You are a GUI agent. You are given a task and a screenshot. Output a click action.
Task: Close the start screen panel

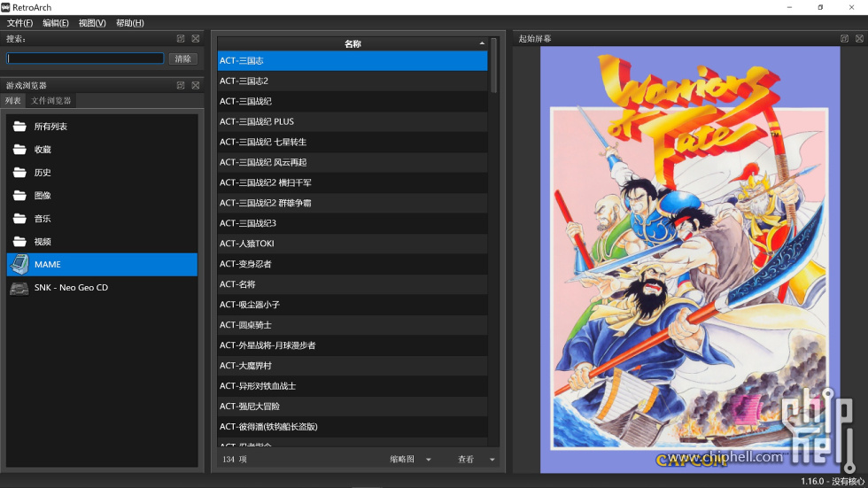pyautogui.click(x=859, y=39)
